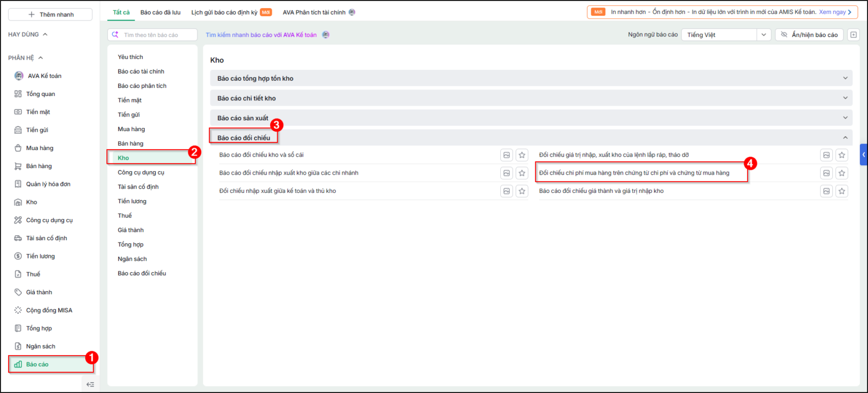
Task: Click preview icon for Đối chiếu chi phí mua hàng
Action: click(x=826, y=173)
